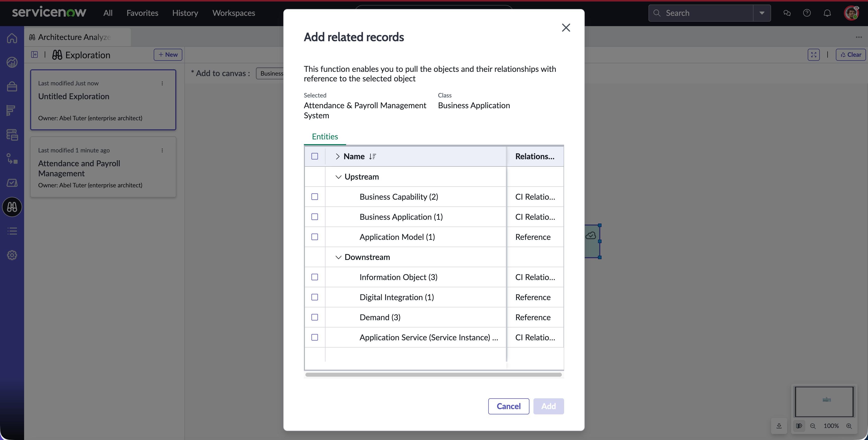This screenshot has width=868, height=440.
Task: Click the Relations... column header
Action: (535, 156)
